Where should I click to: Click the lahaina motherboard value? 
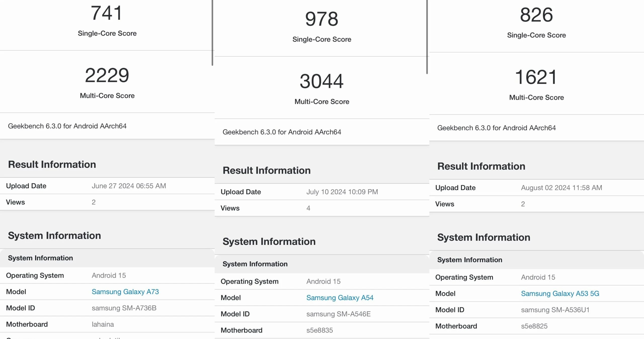103,324
